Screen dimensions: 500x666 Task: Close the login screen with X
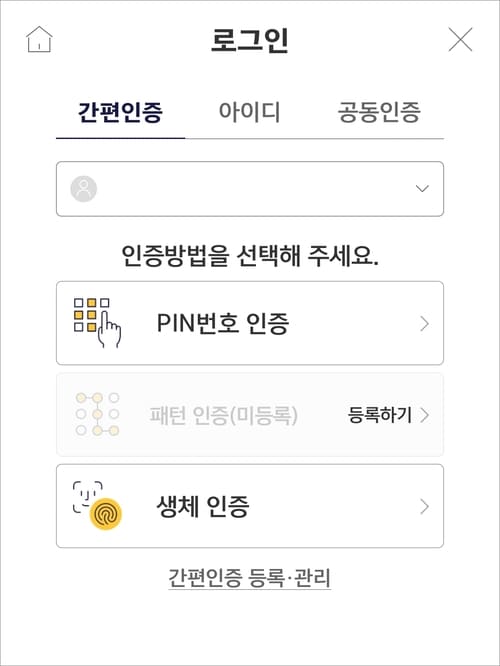click(x=460, y=40)
